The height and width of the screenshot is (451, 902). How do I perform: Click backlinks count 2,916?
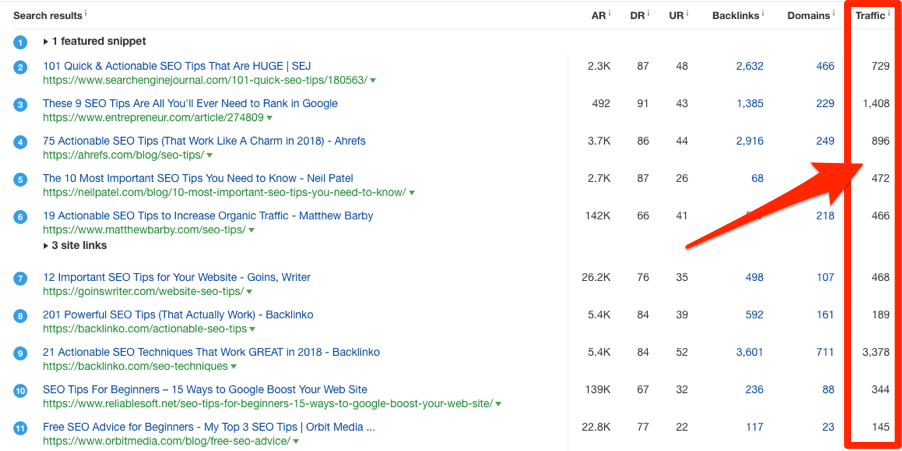750,142
